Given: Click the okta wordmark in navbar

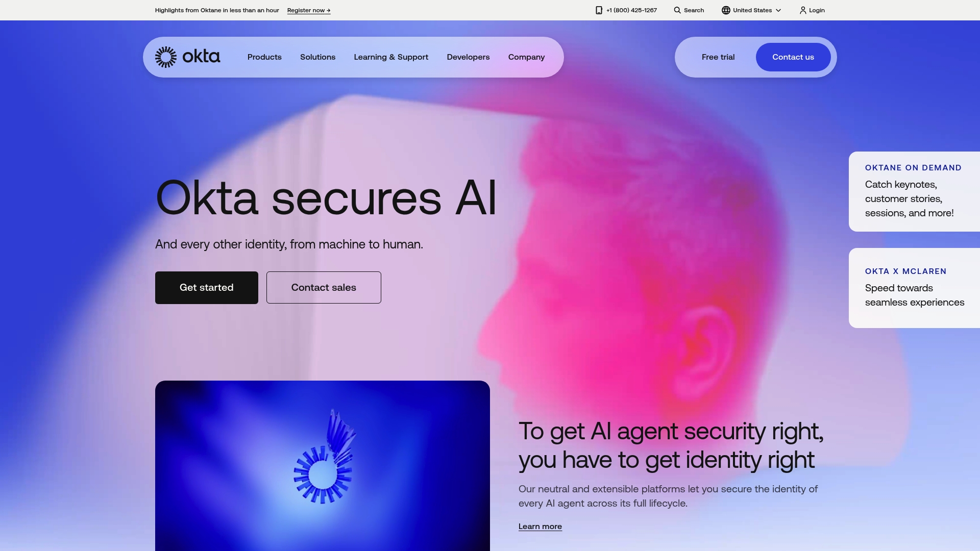Looking at the screenshot, I should [201, 57].
